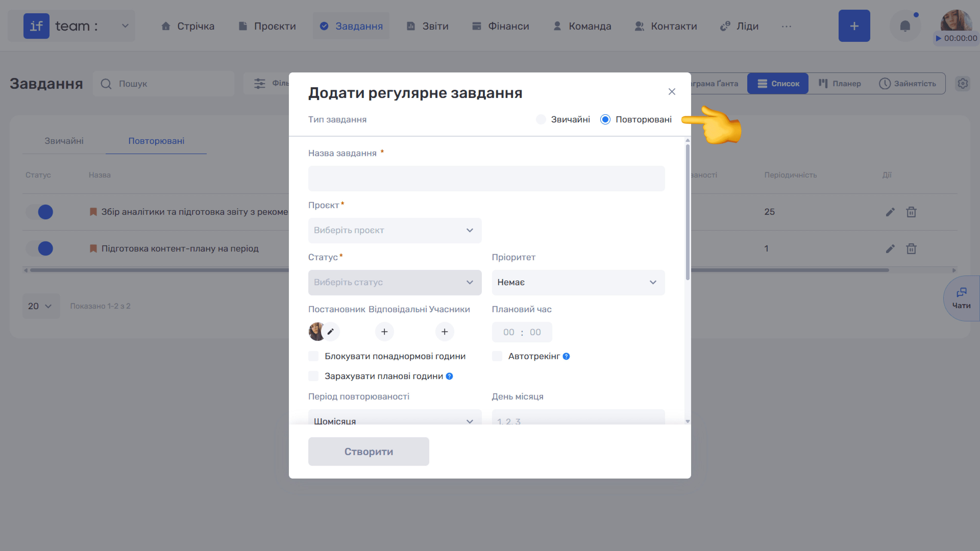Open Команда in the top navigation
980x551 pixels.
(582, 26)
